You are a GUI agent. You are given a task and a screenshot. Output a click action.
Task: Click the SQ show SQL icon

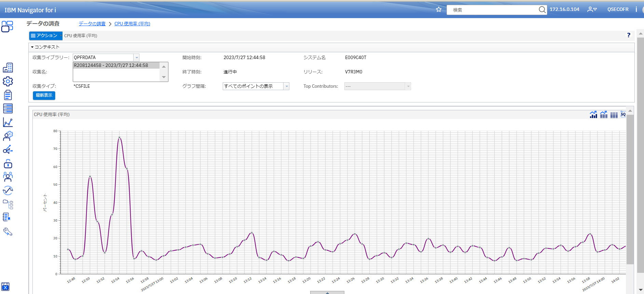(623, 114)
